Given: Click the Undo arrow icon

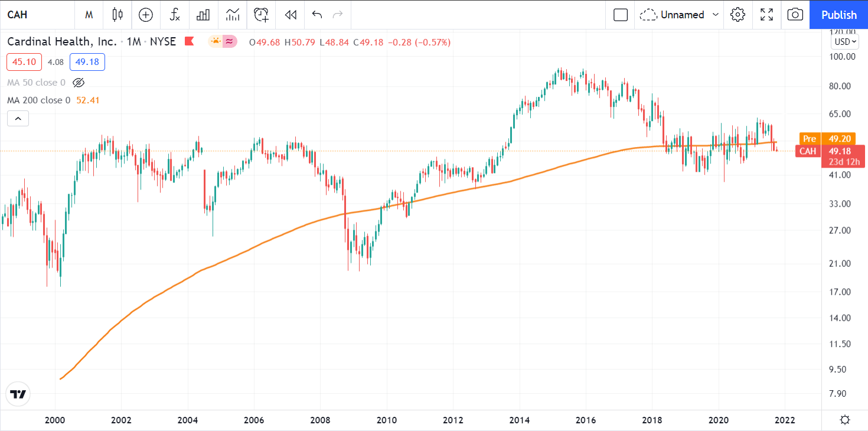Looking at the screenshot, I should click(x=317, y=15).
